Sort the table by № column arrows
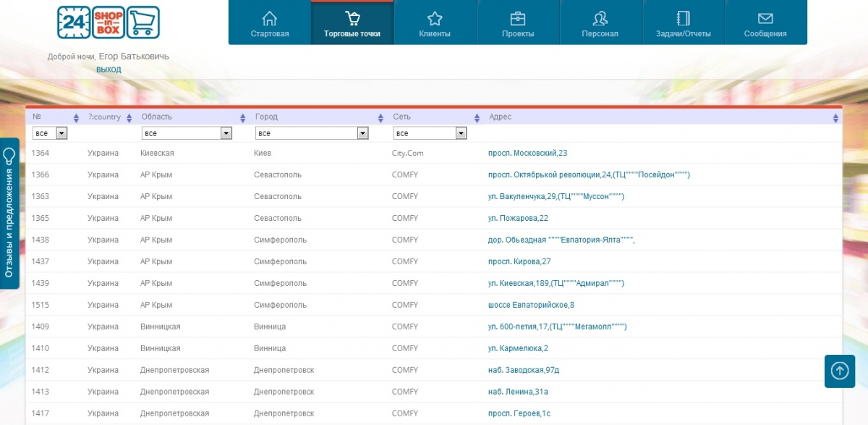 pyautogui.click(x=76, y=118)
